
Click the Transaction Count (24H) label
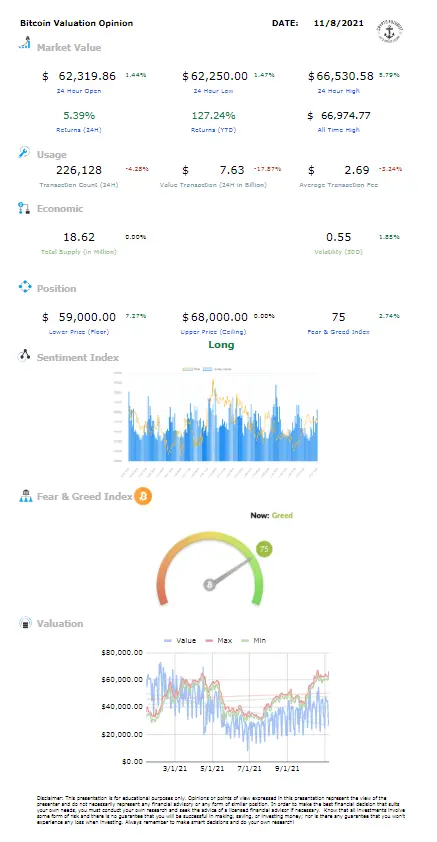(x=79, y=185)
